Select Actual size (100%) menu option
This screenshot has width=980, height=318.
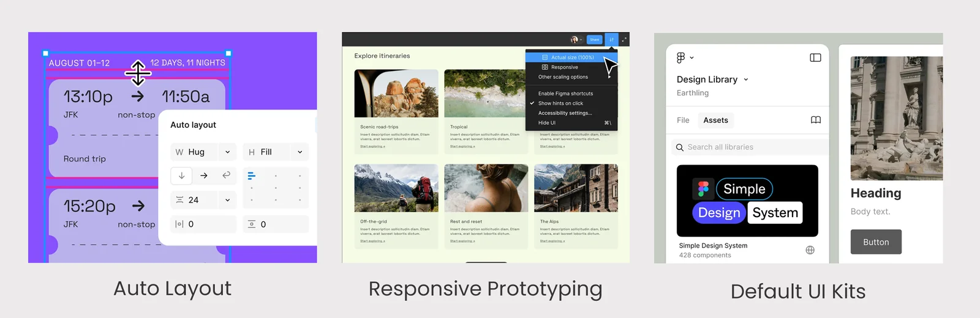click(x=571, y=57)
